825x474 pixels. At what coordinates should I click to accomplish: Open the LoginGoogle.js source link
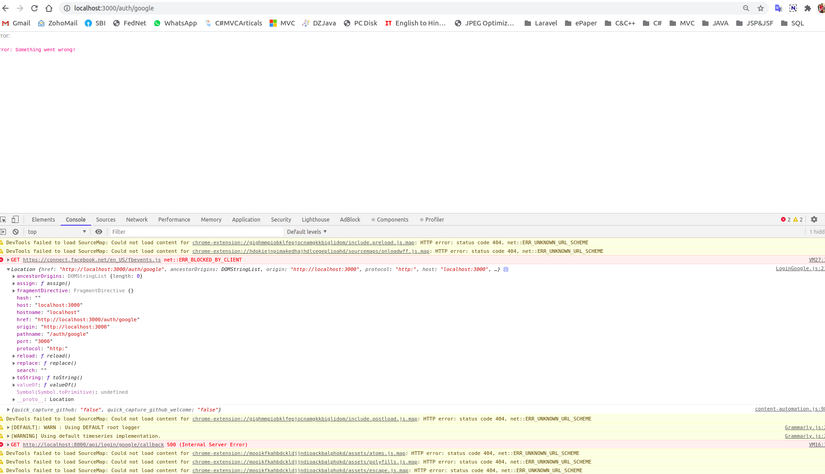[x=800, y=269]
